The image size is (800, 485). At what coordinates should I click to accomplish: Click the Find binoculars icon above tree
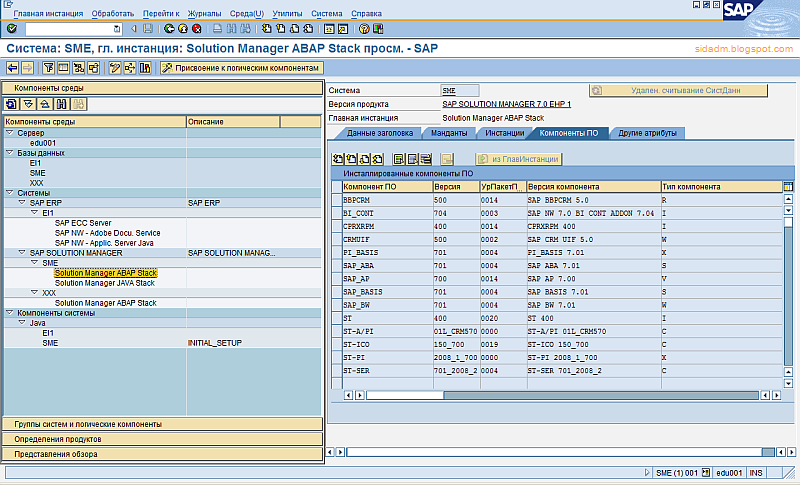pos(62,104)
